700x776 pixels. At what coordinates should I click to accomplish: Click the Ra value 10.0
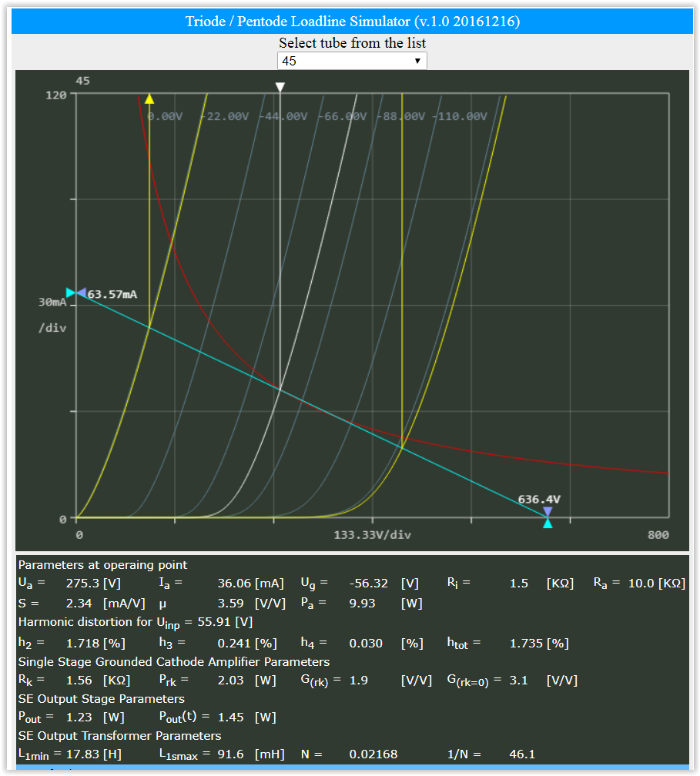point(641,584)
